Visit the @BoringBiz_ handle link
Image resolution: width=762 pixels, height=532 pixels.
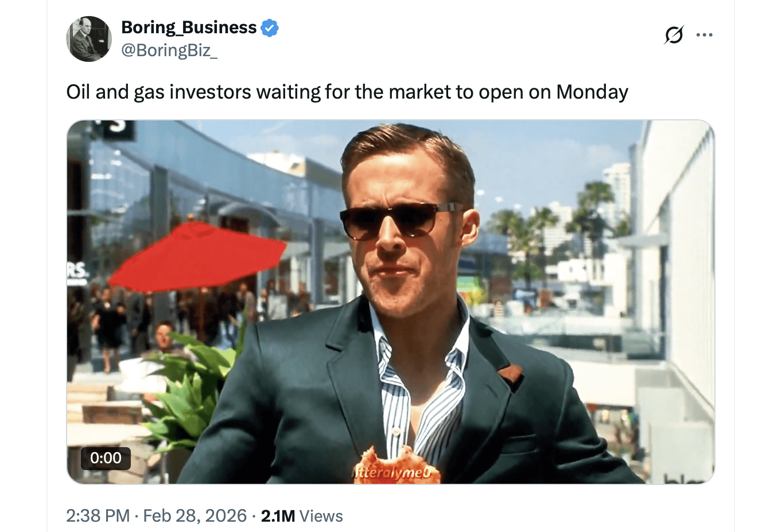click(x=169, y=50)
